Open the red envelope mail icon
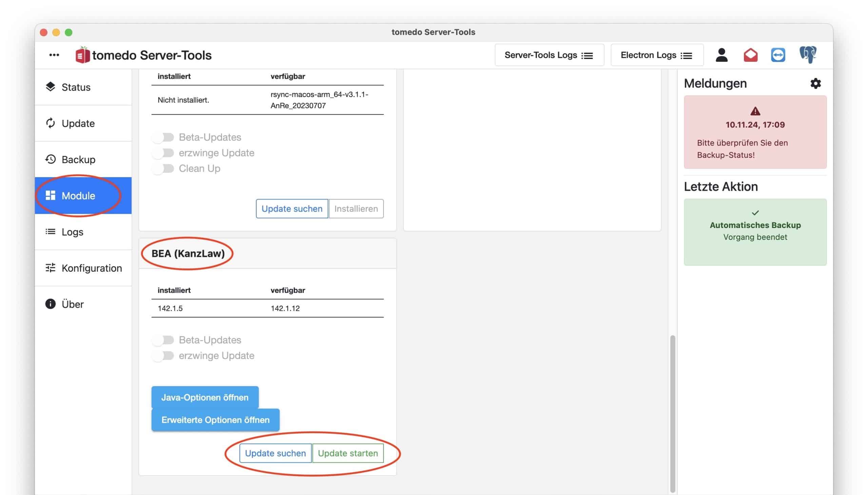 tap(750, 55)
